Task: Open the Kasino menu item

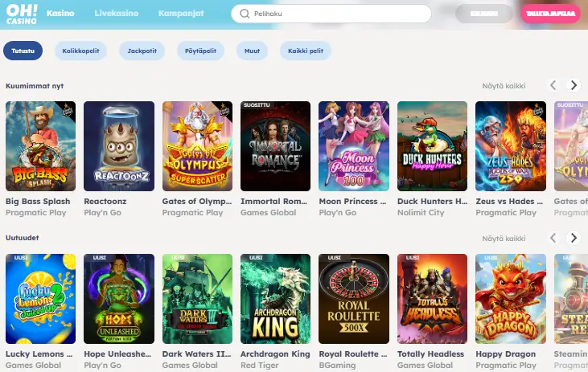Action: click(60, 14)
